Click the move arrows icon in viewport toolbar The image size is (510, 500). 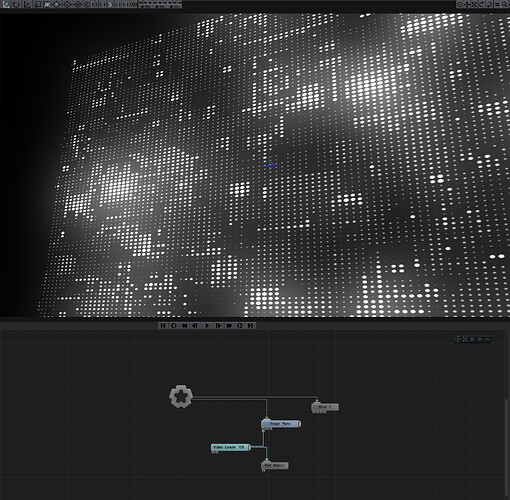[x=467, y=4]
